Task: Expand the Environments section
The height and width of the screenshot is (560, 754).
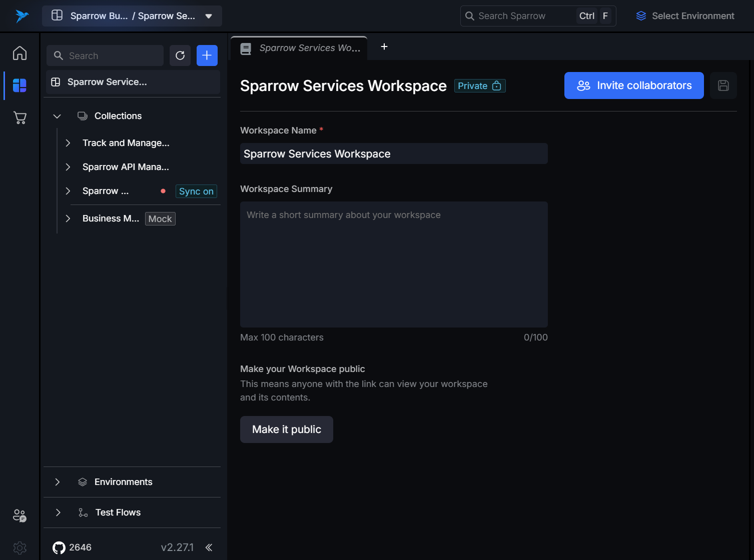Action: pos(57,482)
